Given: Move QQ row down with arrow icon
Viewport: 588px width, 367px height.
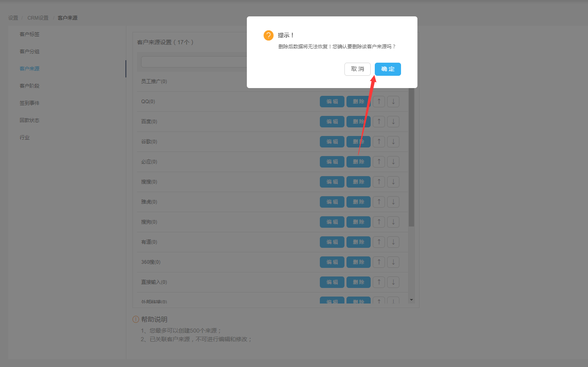Looking at the screenshot, I should pos(393,102).
